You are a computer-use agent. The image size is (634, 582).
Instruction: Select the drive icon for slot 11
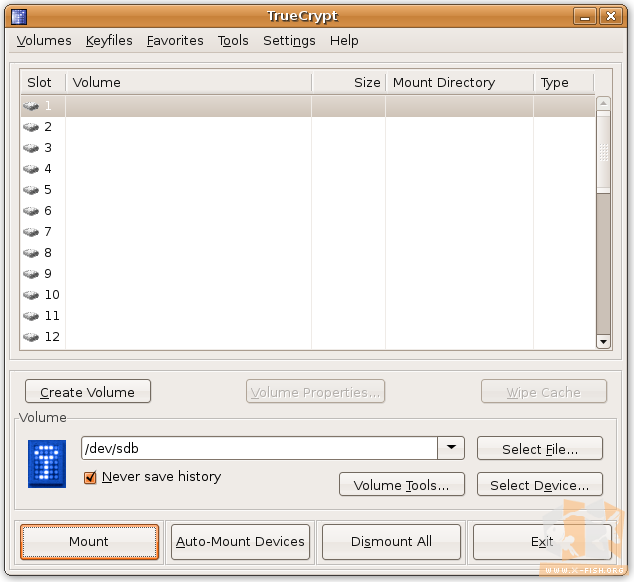click(31, 316)
